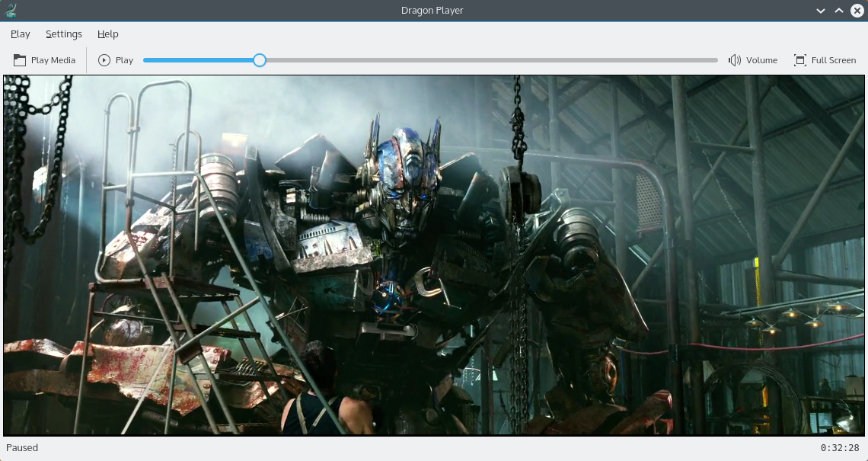
Task: Click the 0:32:28 time display
Action: coord(840,448)
